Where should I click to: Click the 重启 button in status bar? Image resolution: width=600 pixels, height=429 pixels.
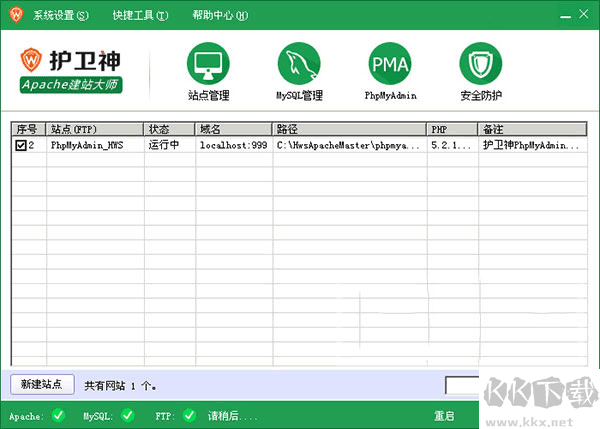point(444,416)
